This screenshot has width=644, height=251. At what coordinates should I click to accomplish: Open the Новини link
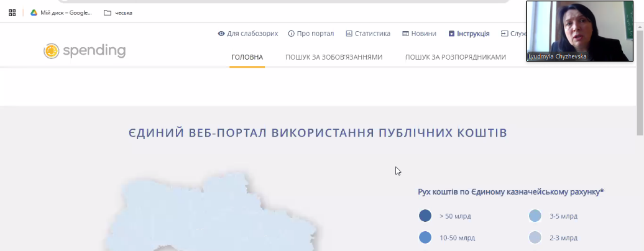pos(423,34)
